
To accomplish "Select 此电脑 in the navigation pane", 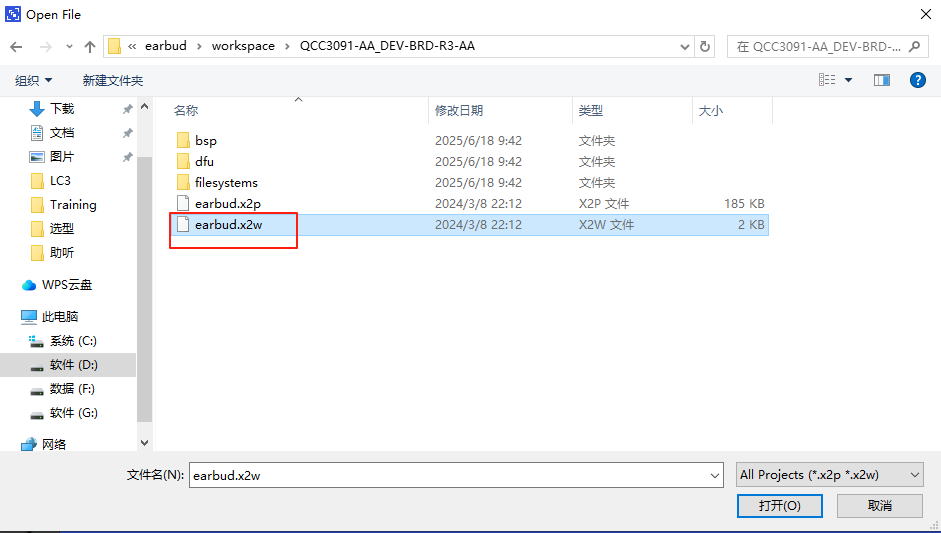I will (x=59, y=316).
